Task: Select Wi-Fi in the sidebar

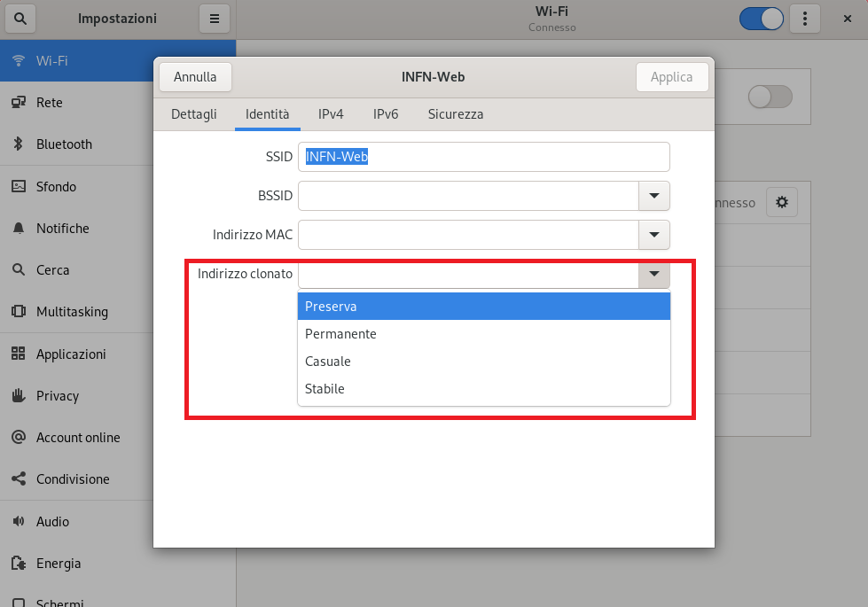Action: click(x=118, y=60)
